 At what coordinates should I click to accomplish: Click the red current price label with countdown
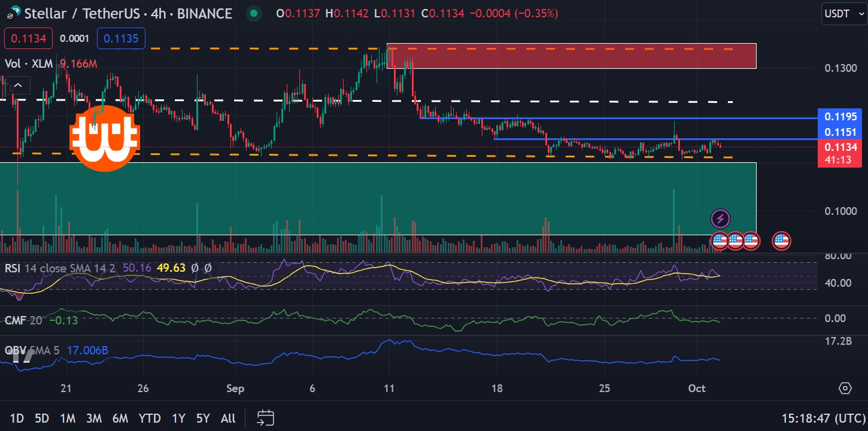click(x=840, y=153)
